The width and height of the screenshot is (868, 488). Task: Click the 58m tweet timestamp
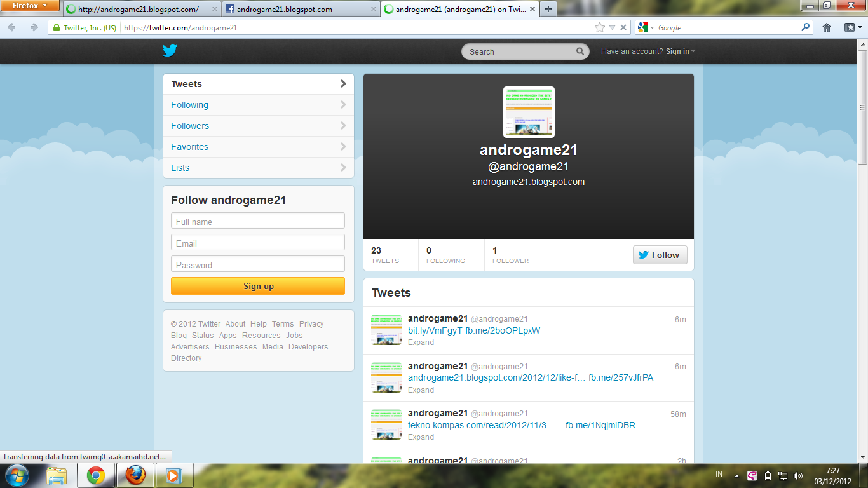tap(678, 414)
